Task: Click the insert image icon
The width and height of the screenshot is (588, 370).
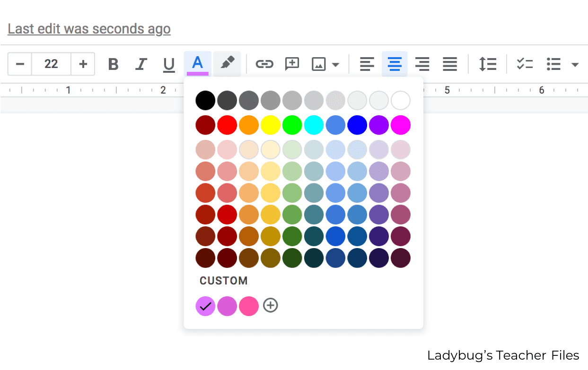Action: pyautogui.click(x=319, y=64)
